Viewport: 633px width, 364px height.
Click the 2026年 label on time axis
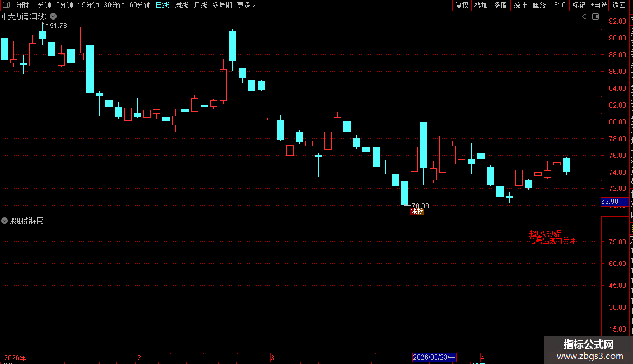tap(15, 357)
